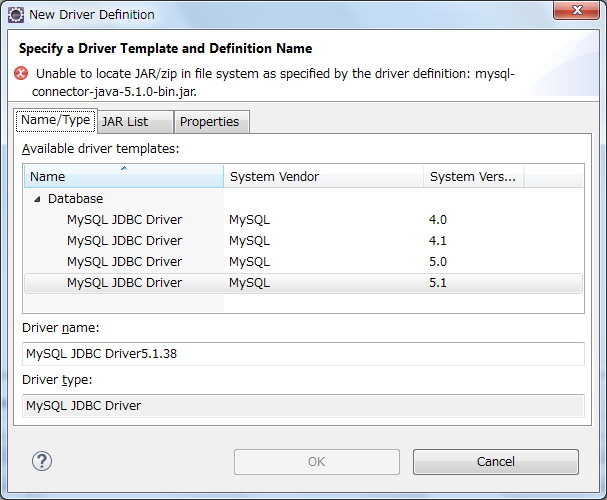Collapse the Database tree node
The width and height of the screenshot is (607, 500).
pos(37,199)
